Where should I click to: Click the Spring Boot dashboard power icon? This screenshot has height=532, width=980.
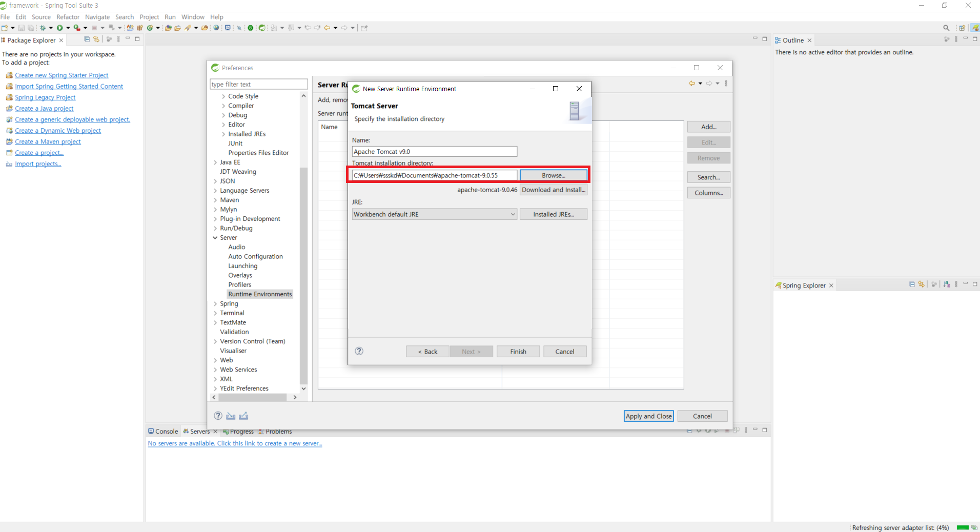click(x=251, y=28)
